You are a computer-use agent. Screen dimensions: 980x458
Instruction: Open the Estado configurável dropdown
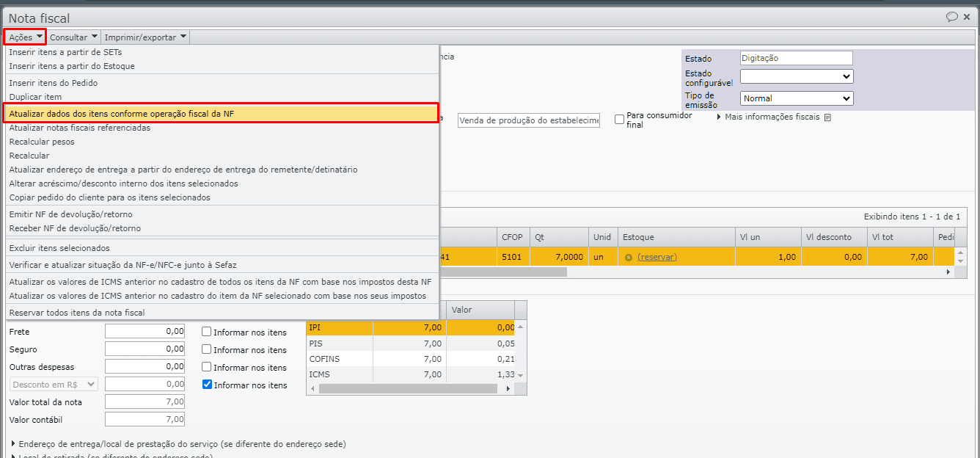(x=797, y=76)
